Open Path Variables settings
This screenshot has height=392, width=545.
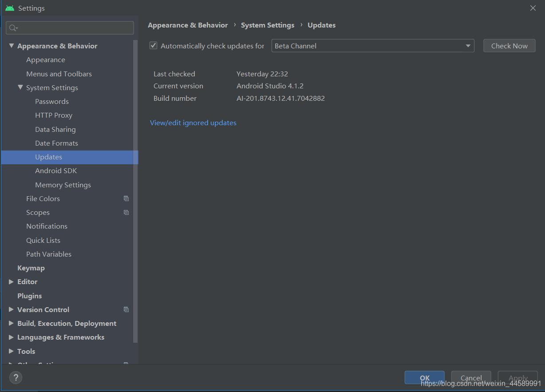coord(49,254)
